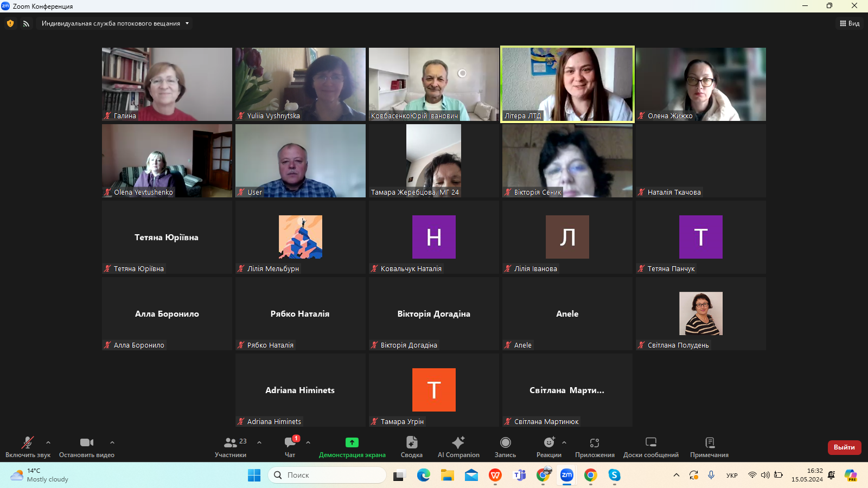Image resolution: width=868 pixels, height=488 pixels.
Task: Select Літера ЛТД video thumbnail
Action: [567, 84]
